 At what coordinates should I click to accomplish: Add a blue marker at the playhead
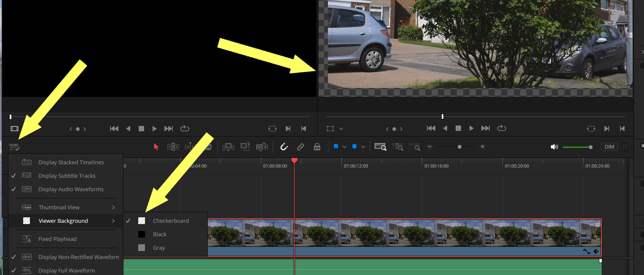click(354, 147)
